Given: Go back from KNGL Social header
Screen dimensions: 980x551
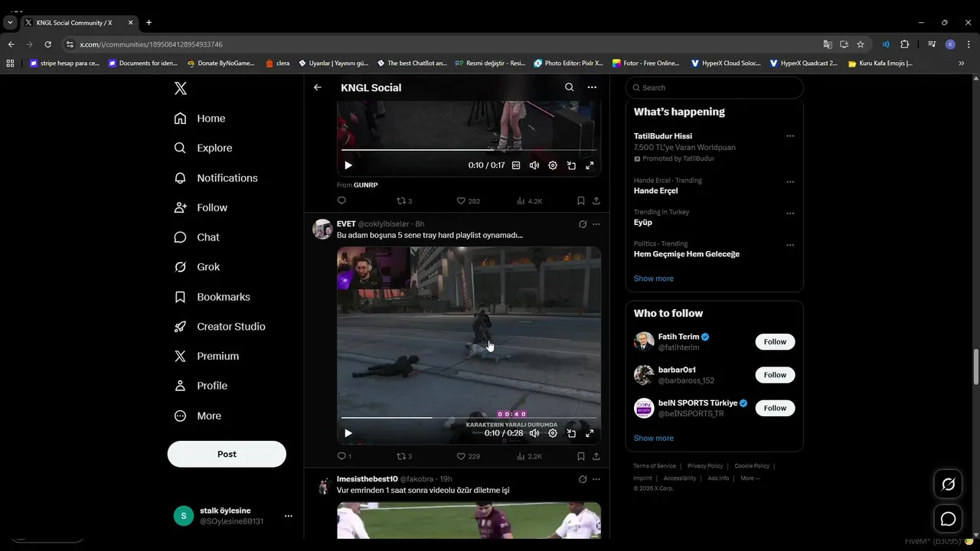Looking at the screenshot, I should [x=318, y=87].
